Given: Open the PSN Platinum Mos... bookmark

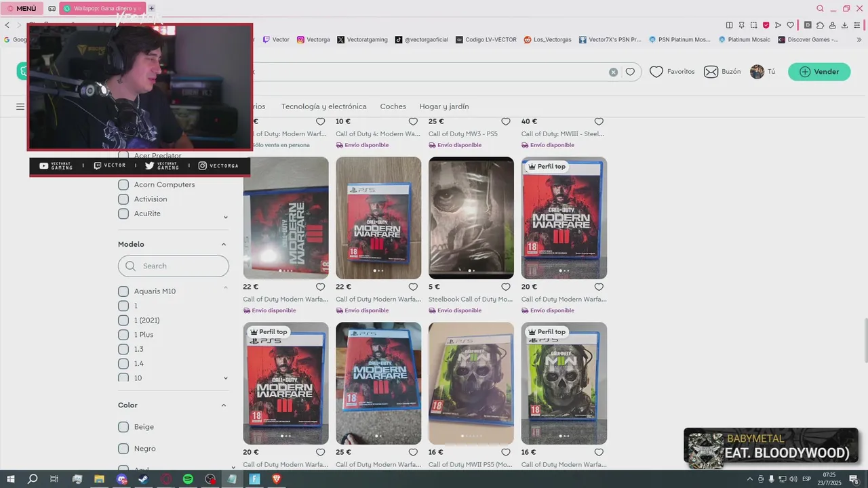Looking at the screenshot, I should click(x=680, y=40).
